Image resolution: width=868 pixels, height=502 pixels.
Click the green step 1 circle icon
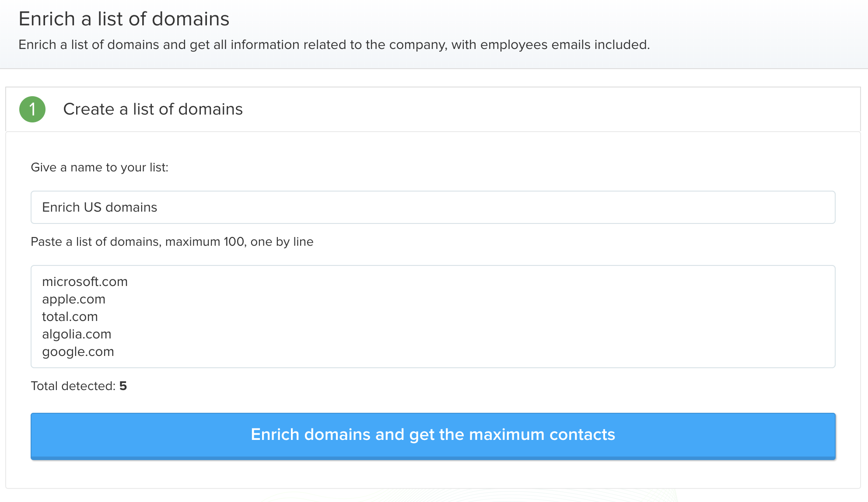click(32, 109)
